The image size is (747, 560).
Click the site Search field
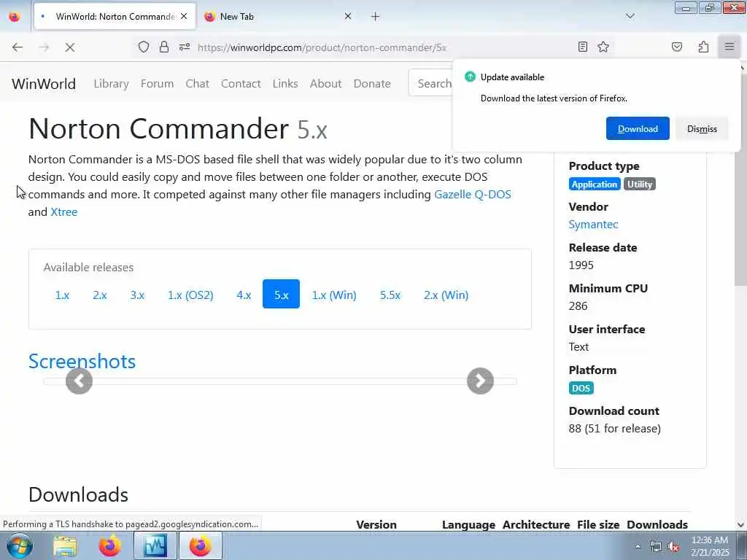pos(430,83)
